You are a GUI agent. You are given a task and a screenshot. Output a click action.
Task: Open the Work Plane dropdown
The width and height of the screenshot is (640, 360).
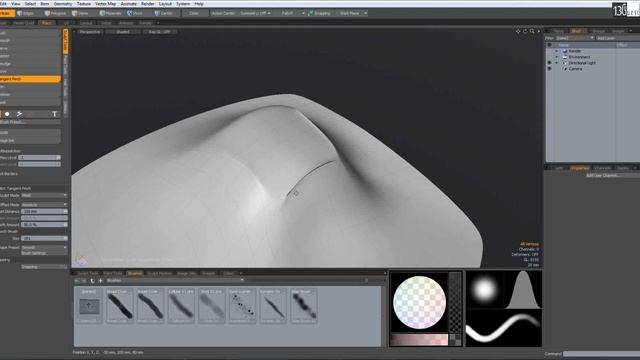(352, 13)
